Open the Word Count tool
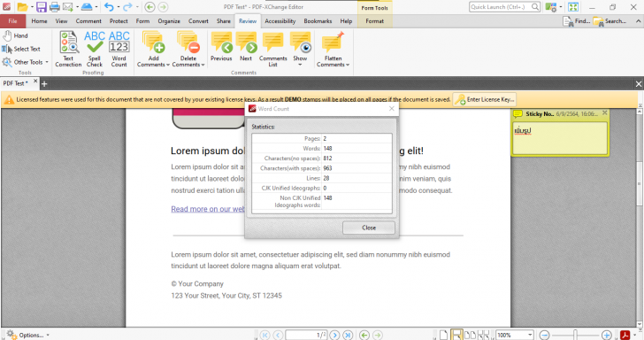Image resolution: width=644 pixels, height=340 pixels. point(119,49)
